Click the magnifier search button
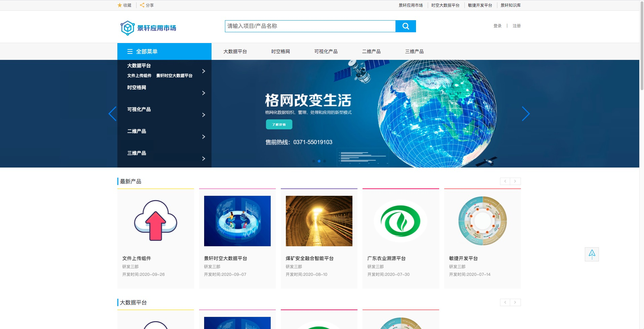Viewport: 644px width, 329px height. point(406,26)
